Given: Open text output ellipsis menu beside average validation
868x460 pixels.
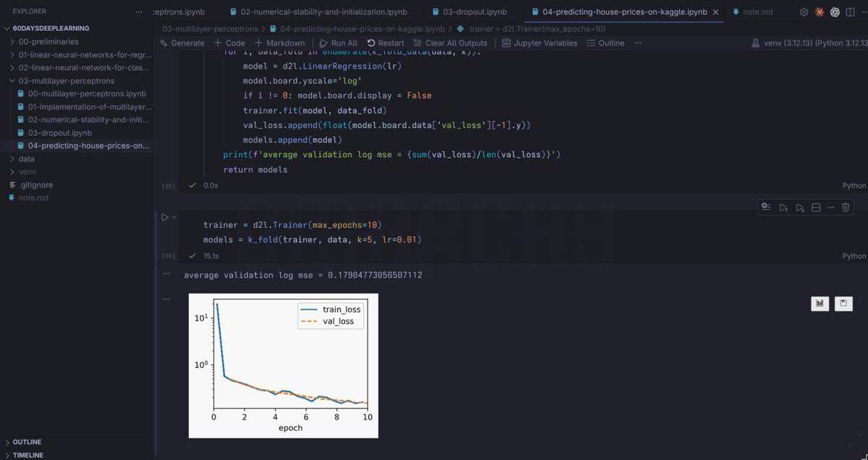Looking at the screenshot, I should coord(166,274).
